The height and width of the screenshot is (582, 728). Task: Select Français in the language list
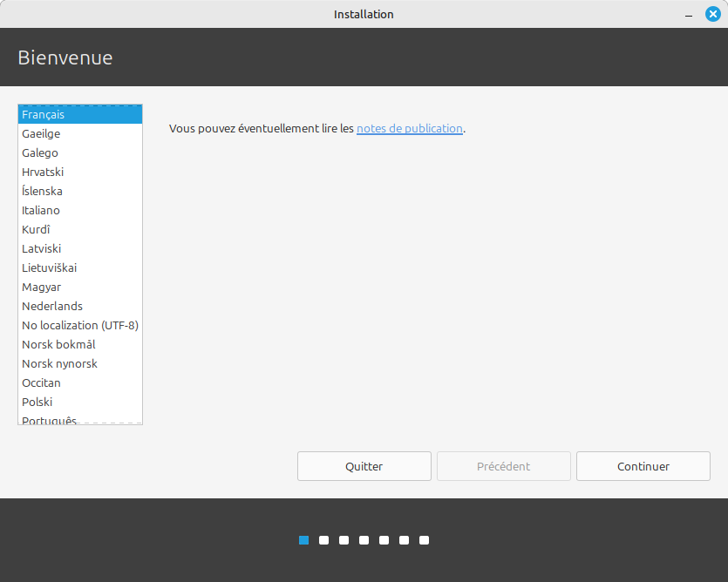coord(80,115)
